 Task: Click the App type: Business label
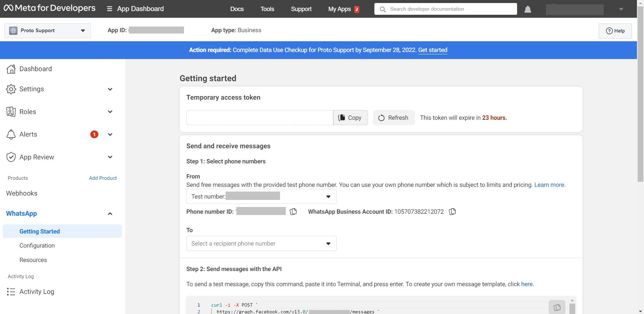(236, 30)
